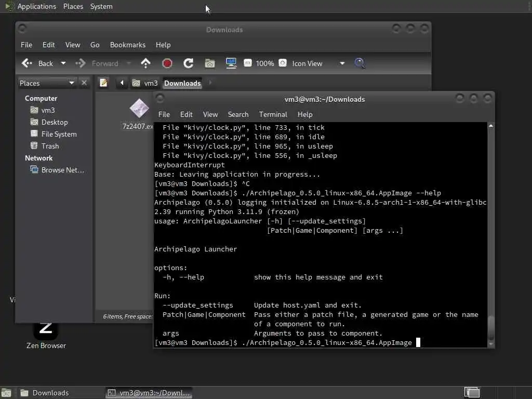This screenshot has height=399, width=532.
Task: Click the Zoom out minus icon
Action: [248, 63]
